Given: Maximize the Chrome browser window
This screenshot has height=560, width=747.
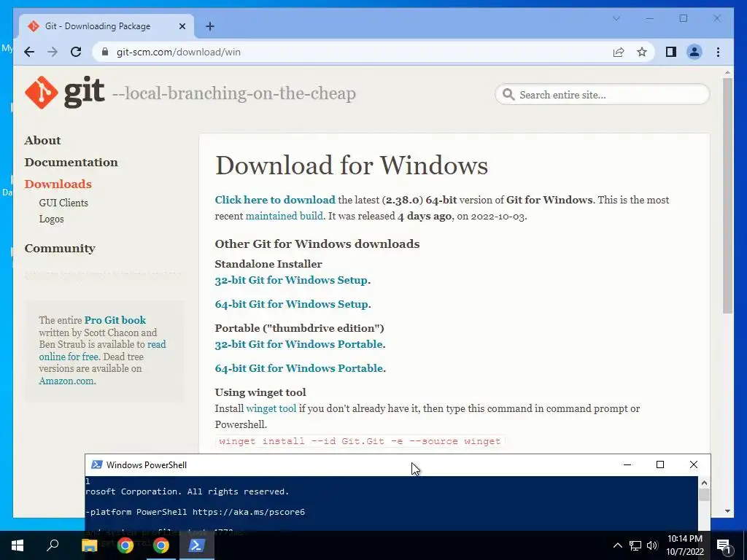Looking at the screenshot, I should point(684,18).
